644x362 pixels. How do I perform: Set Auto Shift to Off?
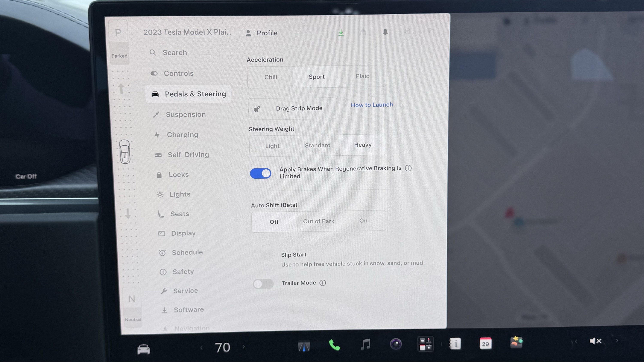tap(274, 222)
